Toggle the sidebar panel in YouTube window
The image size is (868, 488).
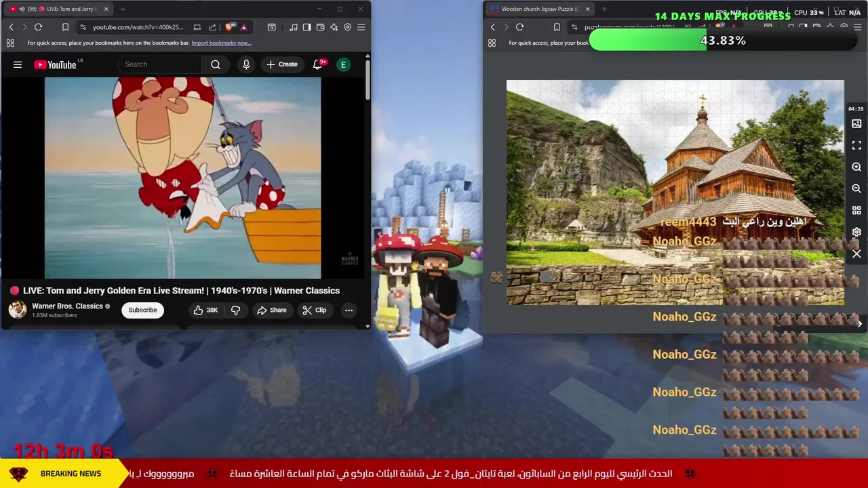(307, 27)
